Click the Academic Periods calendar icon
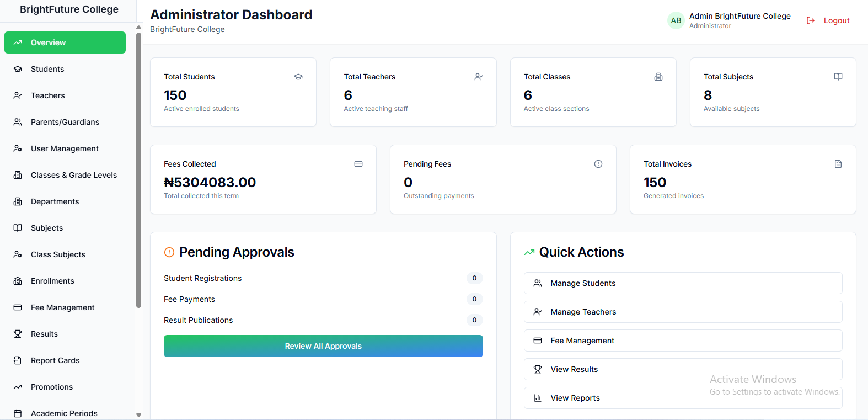This screenshot has height=420, width=868. (18, 413)
